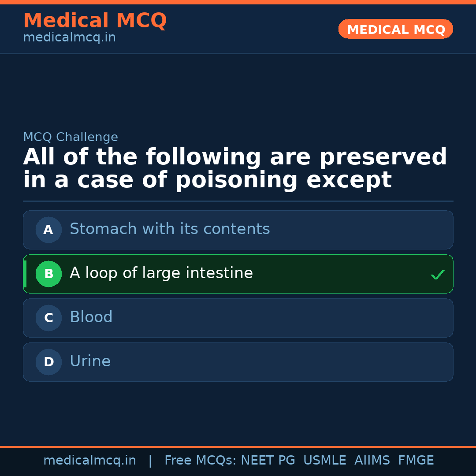Open the USMLE category in footer
This screenshot has height=476, width=476.
[x=325, y=460]
